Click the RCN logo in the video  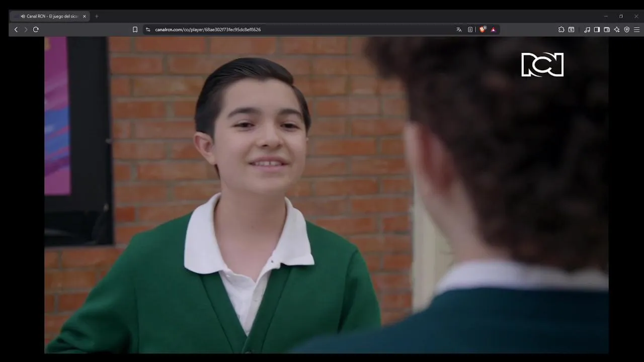coord(542,64)
